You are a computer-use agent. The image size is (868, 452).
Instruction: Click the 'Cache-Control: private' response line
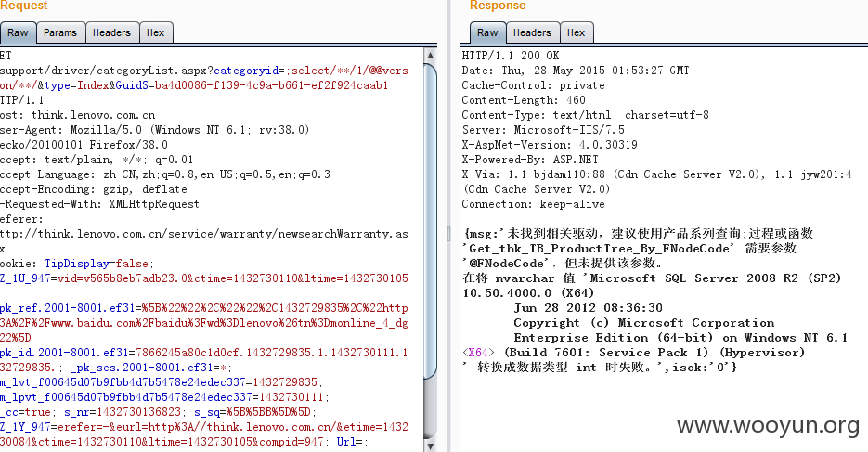click(533, 85)
